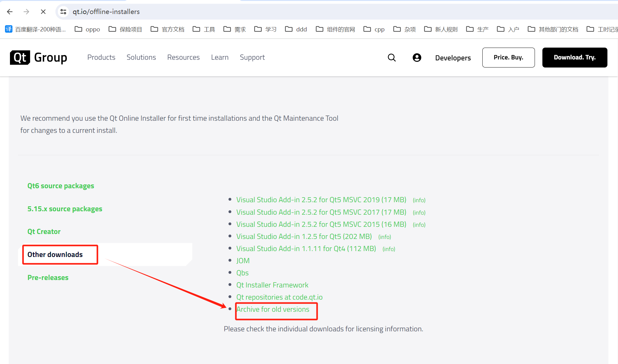The width and height of the screenshot is (618, 364).
Task: Open Visual Studio Add-in 1.1.11 for Qt4 link
Action: [306, 249]
